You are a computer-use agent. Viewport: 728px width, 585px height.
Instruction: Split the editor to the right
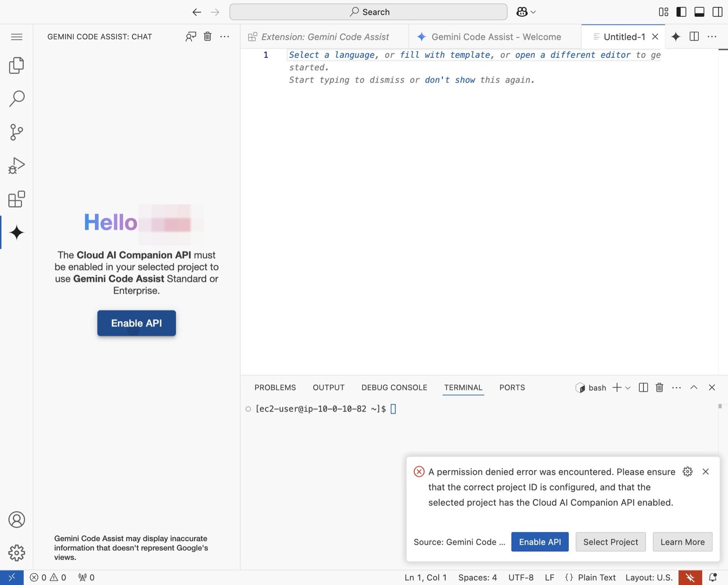point(694,36)
